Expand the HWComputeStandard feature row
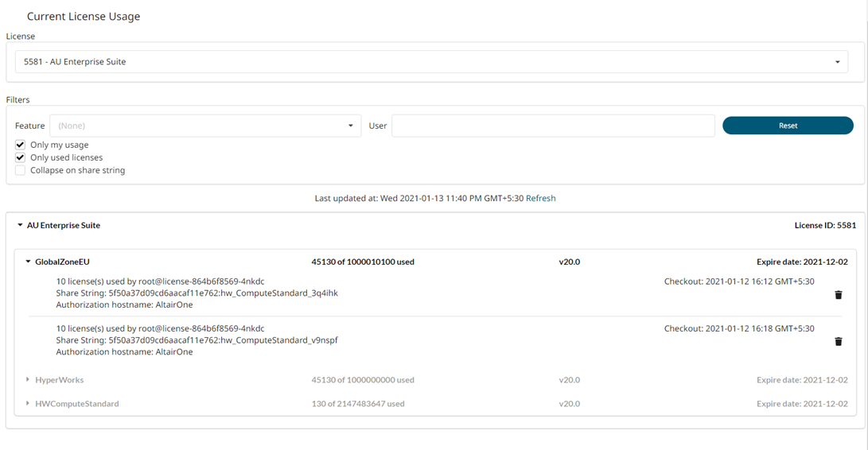This screenshot has width=868, height=450. pos(28,404)
